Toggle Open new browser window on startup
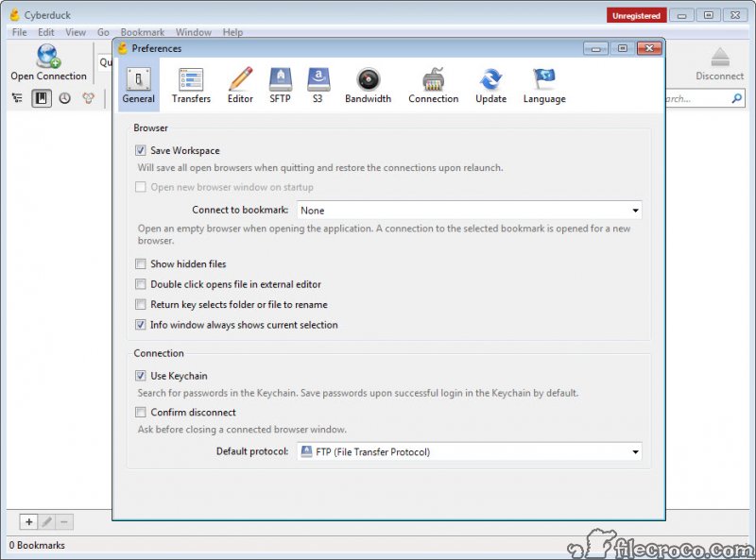Viewport: 756px width, 560px height. pyautogui.click(x=140, y=187)
